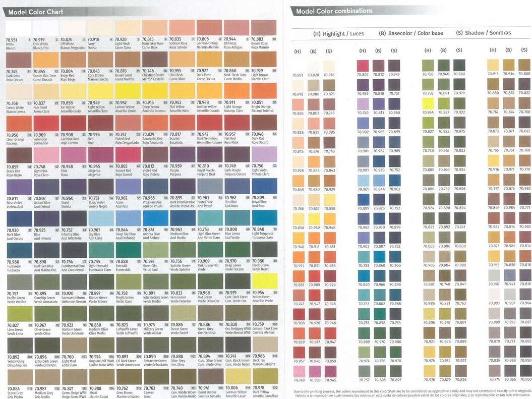Click the 70.866 basecolor swatch in combinations
The image size is (532, 399).
510,371
